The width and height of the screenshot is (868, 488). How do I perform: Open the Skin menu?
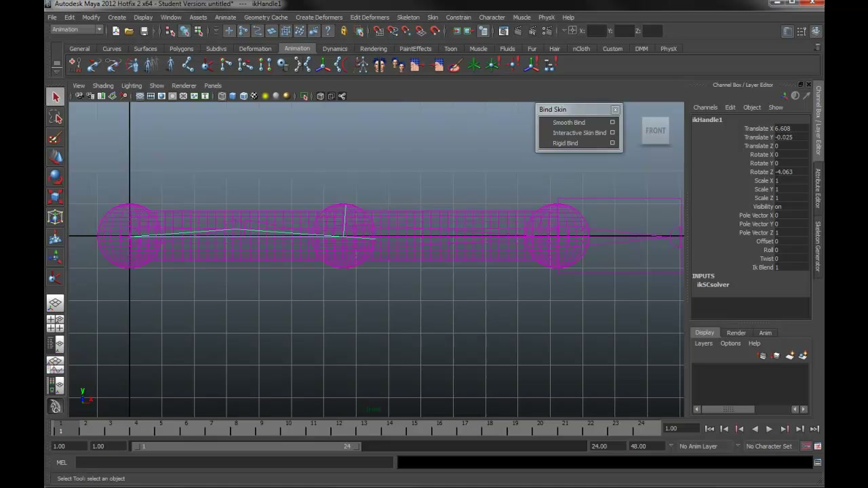433,17
